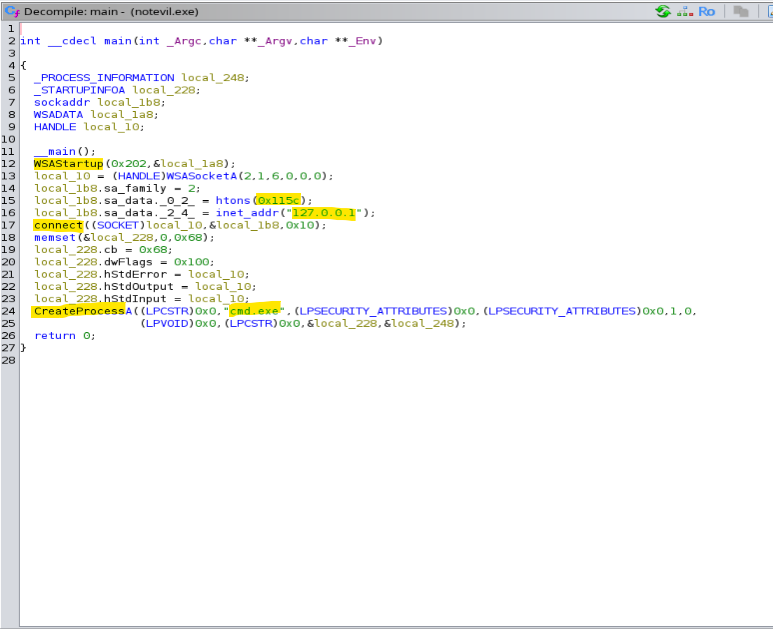This screenshot has height=629, width=773.
Task: Click the highlighted "cmd.exe" string
Action: click(x=254, y=311)
